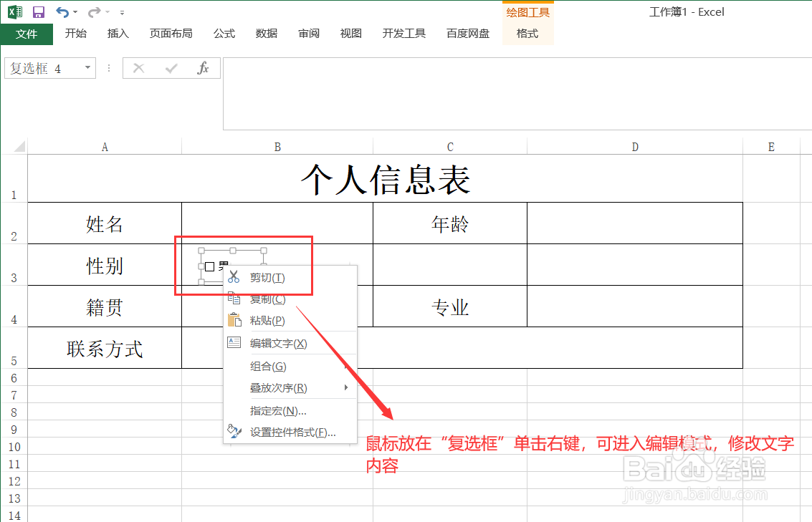Viewport: 812px width, 522px height.
Task: Expand the 叠放次序 submenu arrow
Action: click(x=346, y=387)
